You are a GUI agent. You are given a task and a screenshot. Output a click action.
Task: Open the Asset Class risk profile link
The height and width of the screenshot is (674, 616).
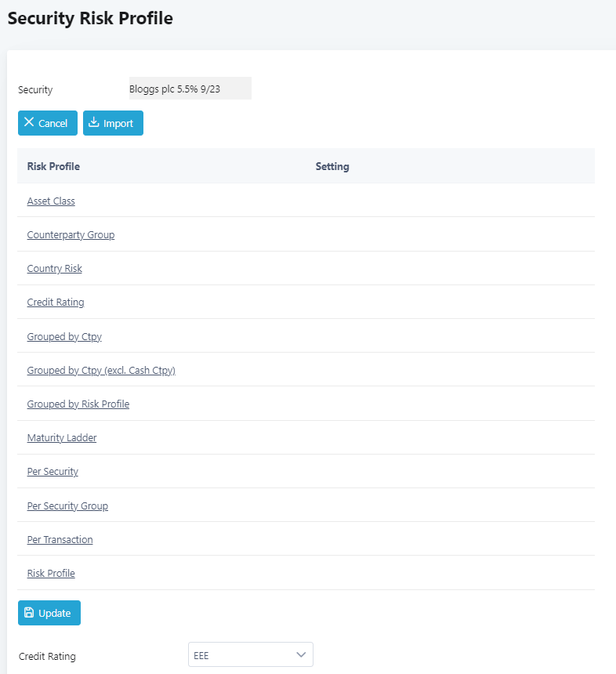(51, 201)
